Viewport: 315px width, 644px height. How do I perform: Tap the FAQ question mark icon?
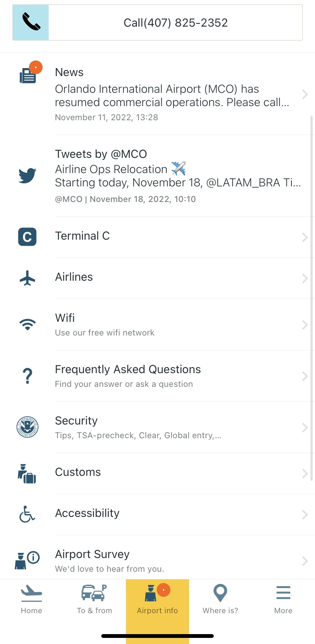(27, 376)
